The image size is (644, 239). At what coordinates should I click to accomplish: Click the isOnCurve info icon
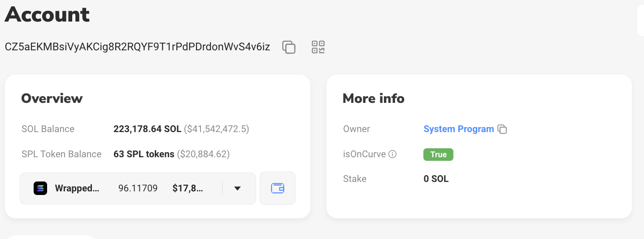pyautogui.click(x=392, y=155)
